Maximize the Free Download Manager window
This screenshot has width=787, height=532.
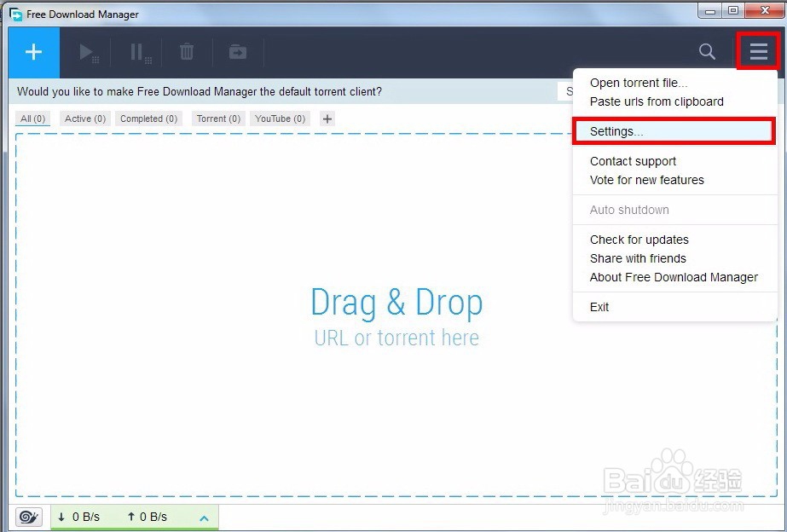click(x=733, y=10)
